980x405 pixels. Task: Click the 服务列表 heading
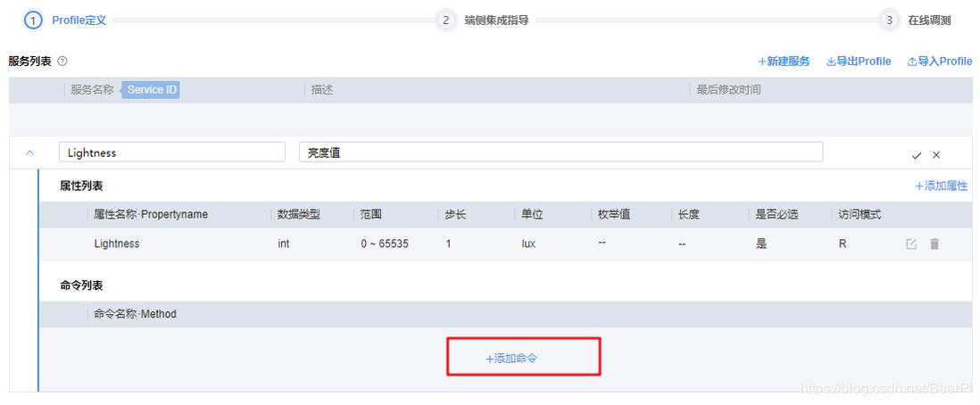tap(30, 62)
